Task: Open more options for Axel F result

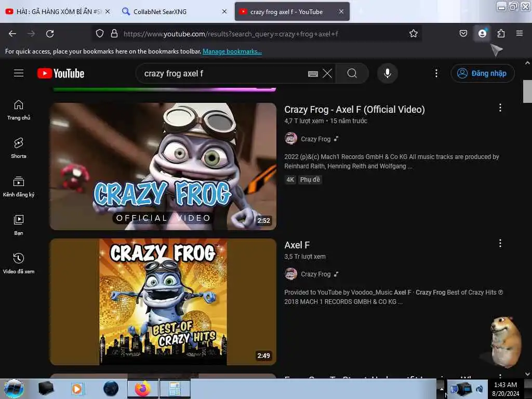Action: (500, 243)
